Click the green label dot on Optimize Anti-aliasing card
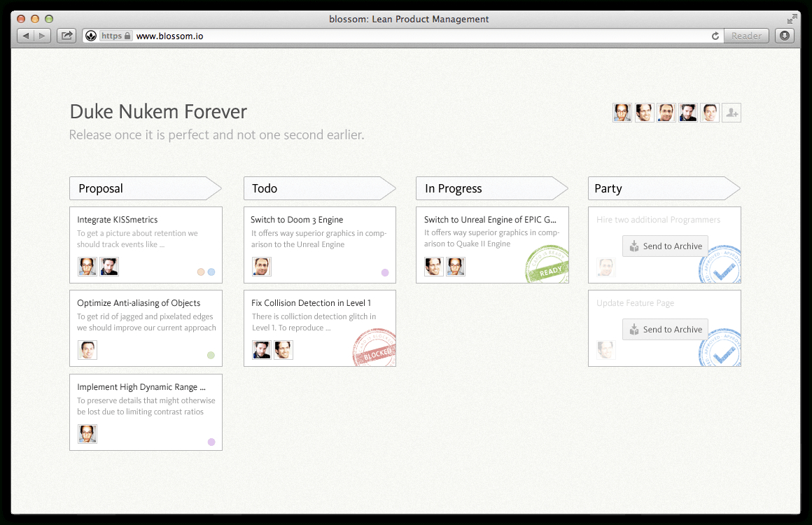The width and height of the screenshot is (812, 525). 211,355
